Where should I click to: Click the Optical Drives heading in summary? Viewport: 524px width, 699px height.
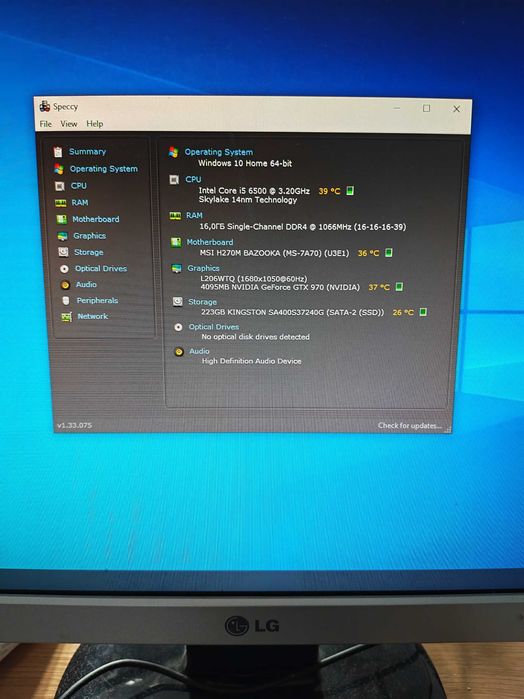(214, 327)
